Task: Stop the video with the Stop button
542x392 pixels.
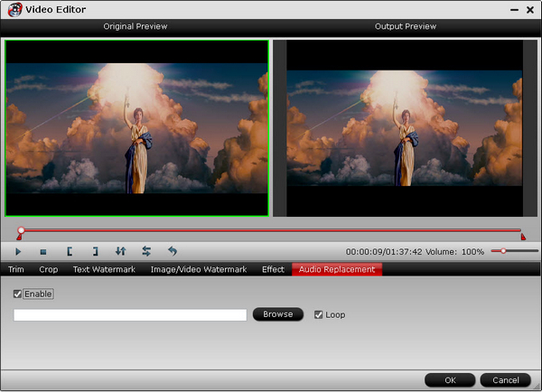Action: point(43,252)
